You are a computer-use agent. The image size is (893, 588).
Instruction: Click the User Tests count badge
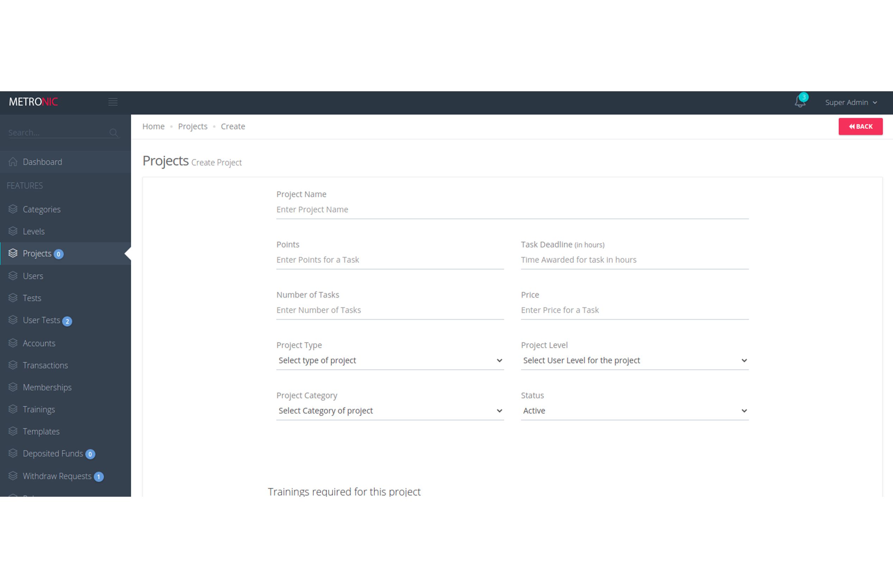tap(67, 321)
